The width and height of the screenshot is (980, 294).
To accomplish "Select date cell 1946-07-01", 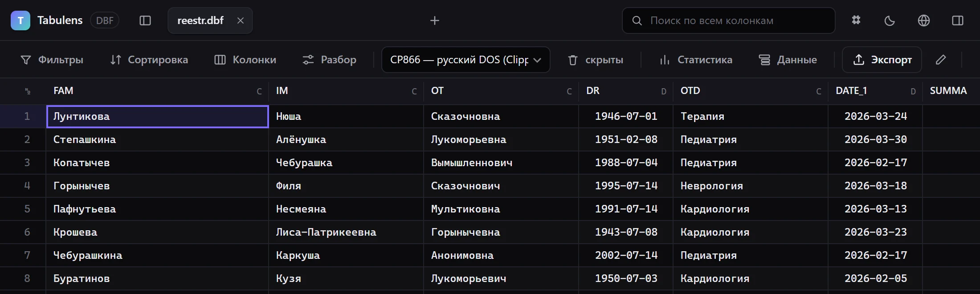I will click(x=626, y=116).
